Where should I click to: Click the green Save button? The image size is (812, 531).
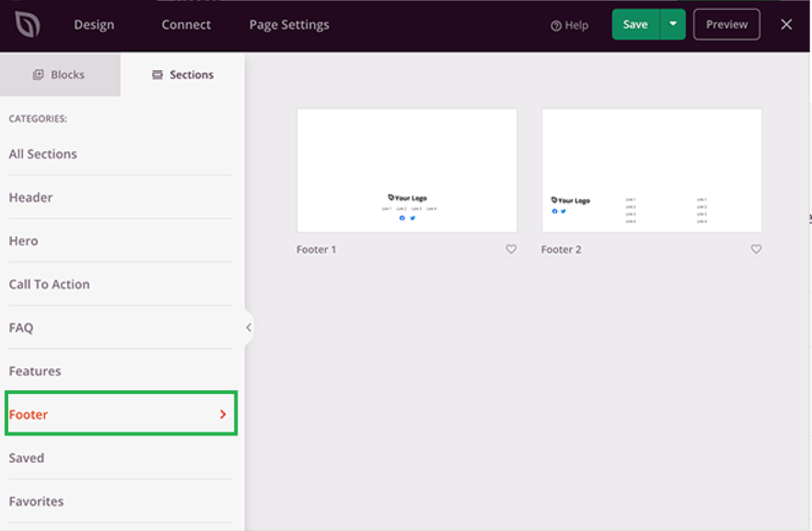(635, 25)
